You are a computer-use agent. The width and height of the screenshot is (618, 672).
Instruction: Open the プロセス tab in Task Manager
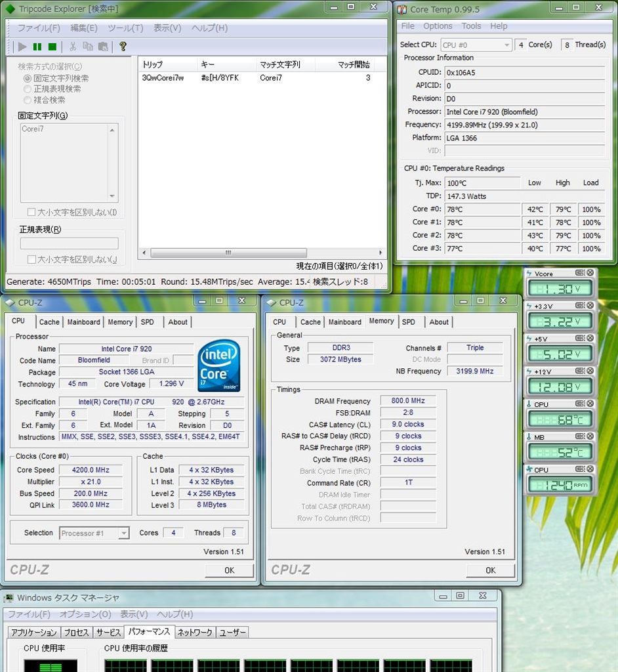pos(76,633)
